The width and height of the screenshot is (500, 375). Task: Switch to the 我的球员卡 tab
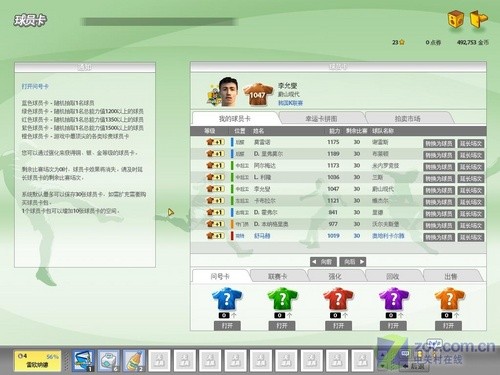[x=235, y=119]
